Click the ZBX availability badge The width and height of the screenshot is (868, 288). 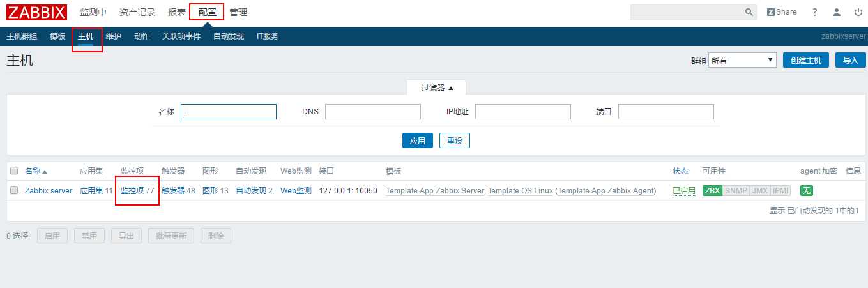tap(712, 190)
